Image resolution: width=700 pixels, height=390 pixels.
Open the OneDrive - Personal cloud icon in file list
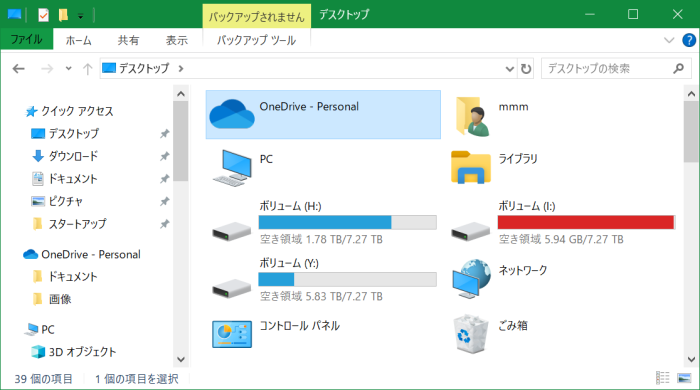click(232, 114)
